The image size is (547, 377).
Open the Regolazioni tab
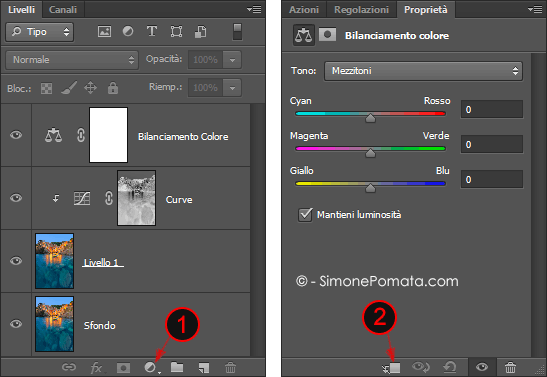tap(361, 9)
